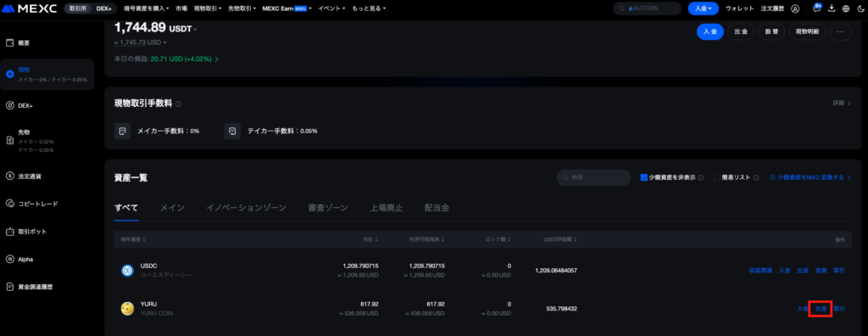Sort by 暗号資産 column
Screen dimensions: 868x336
(133, 239)
